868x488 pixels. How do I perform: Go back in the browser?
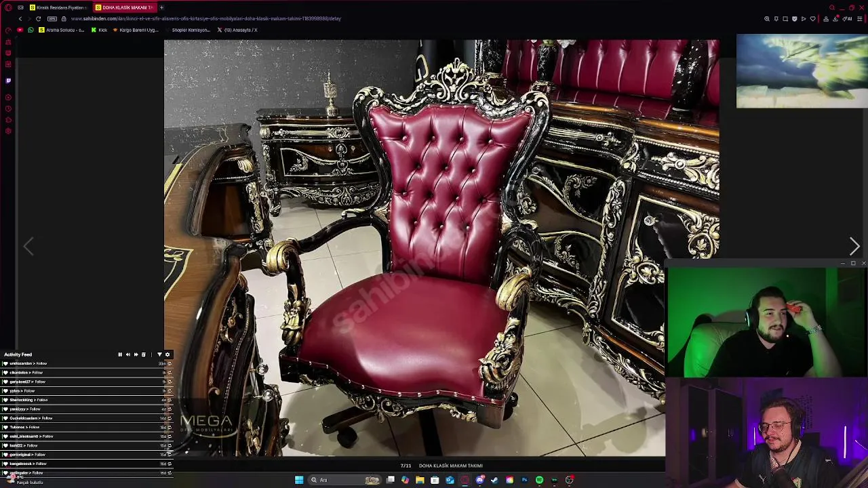click(20, 18)
